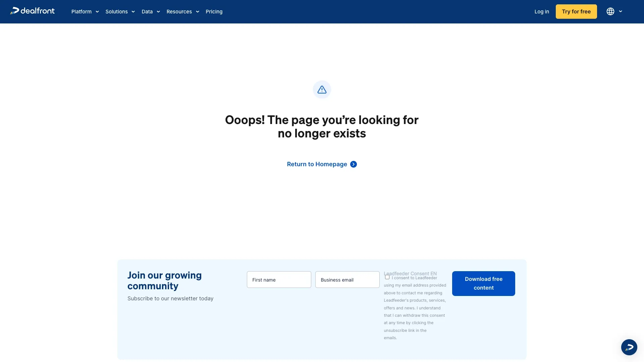Open the Resources menu
644x362 pixels.
pos(179,12)
